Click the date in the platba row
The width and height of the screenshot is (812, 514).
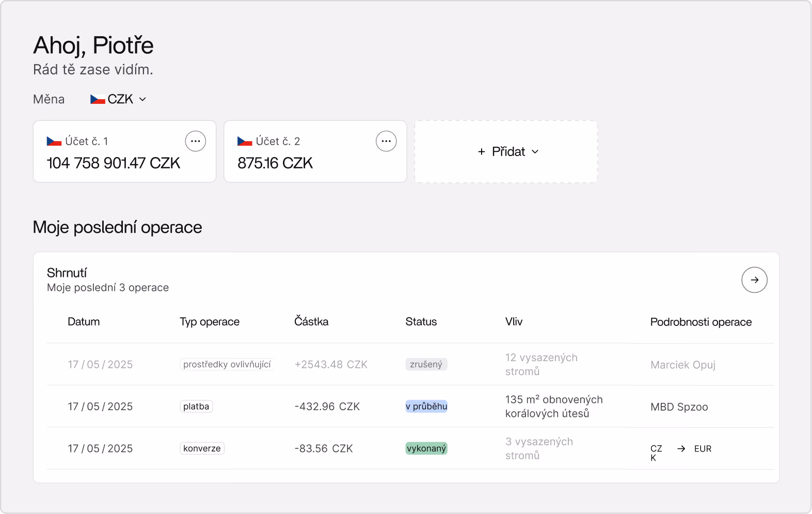[100, 407]
